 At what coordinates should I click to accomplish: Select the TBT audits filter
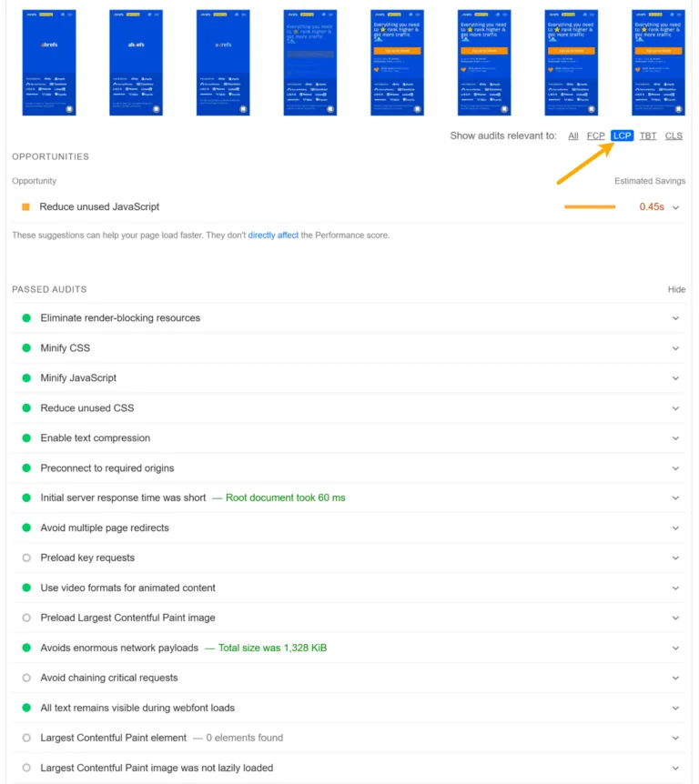click(648, 136)
